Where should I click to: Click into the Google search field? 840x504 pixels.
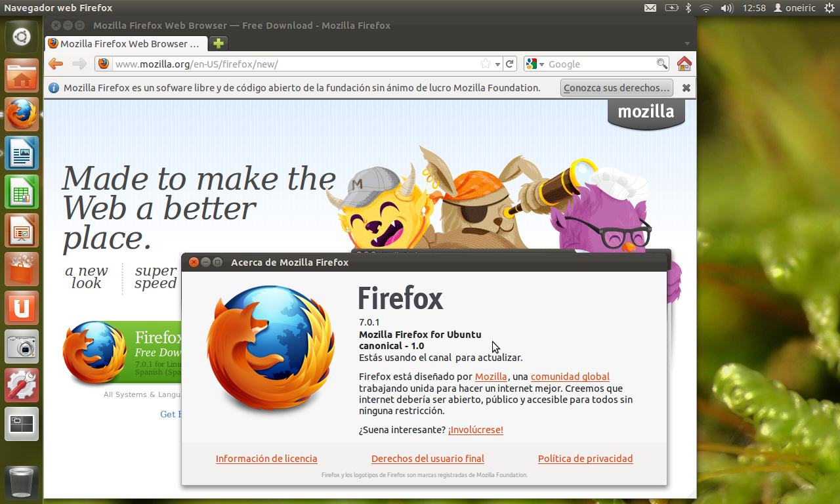click(x=600, y=64)
